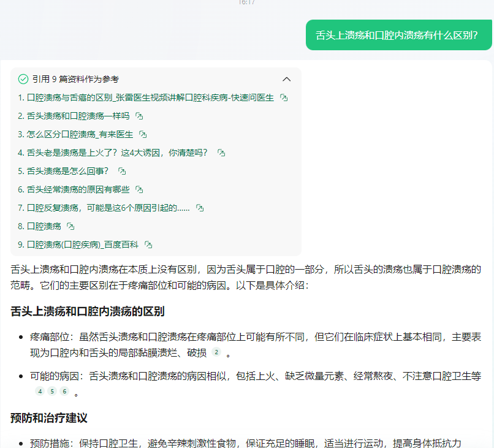This screenshot has height=448, width=494.
Task: Click citation badge number 4
Action: [x=40, y=391]
